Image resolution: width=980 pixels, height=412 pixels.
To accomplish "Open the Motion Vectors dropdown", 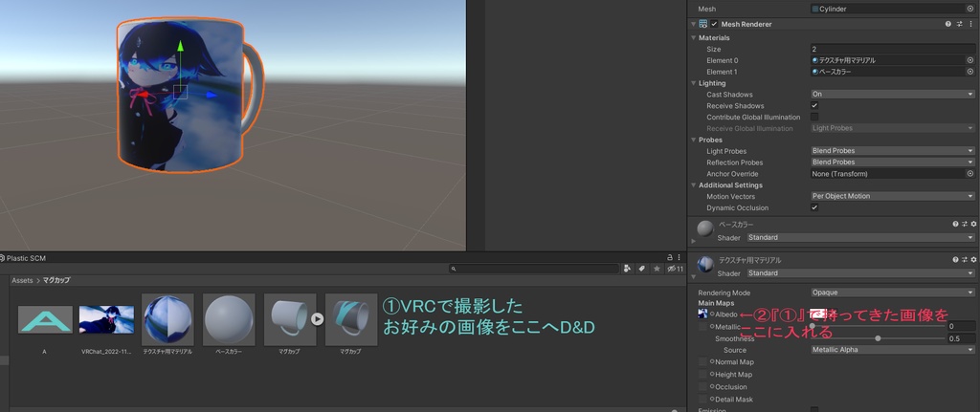I will click(893, 196).
